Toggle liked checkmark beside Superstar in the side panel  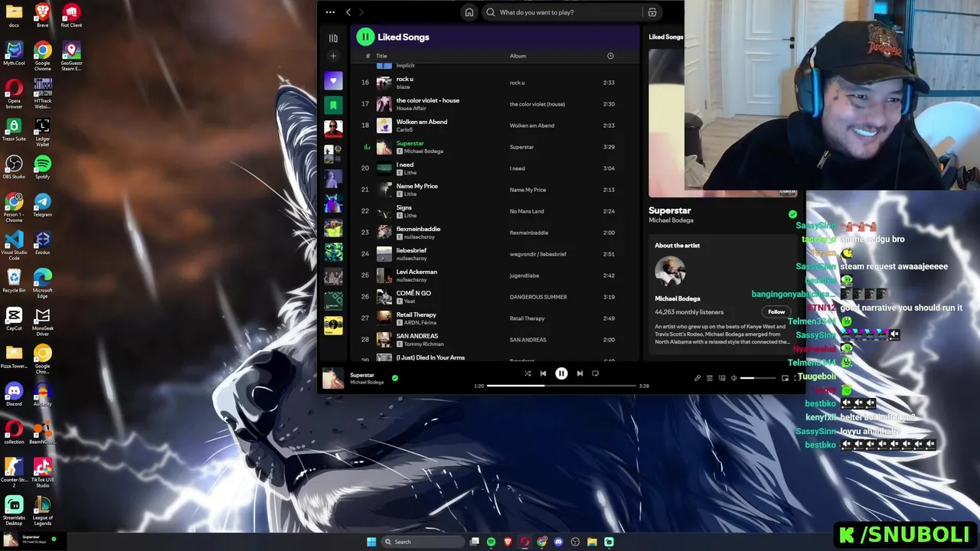(x=792, y=214)
